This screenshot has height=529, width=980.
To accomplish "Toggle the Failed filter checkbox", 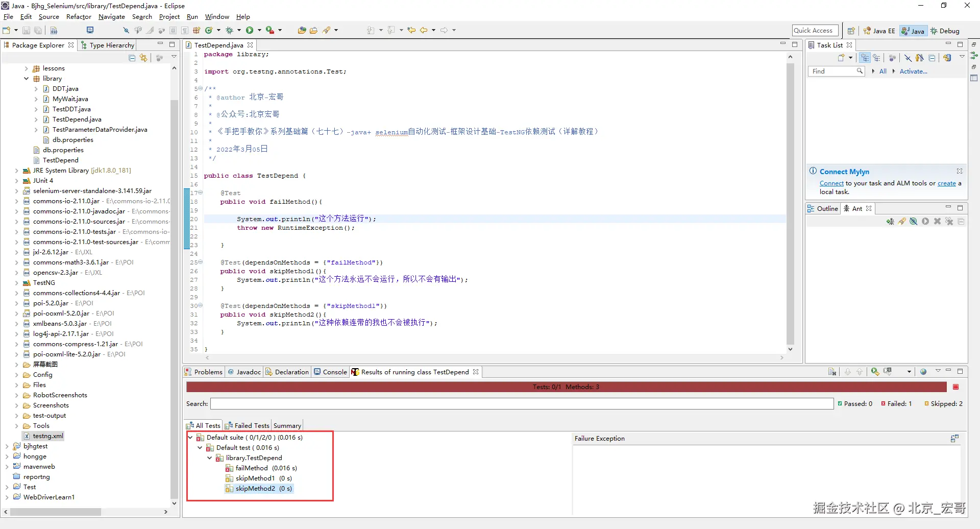I will 883,404.
